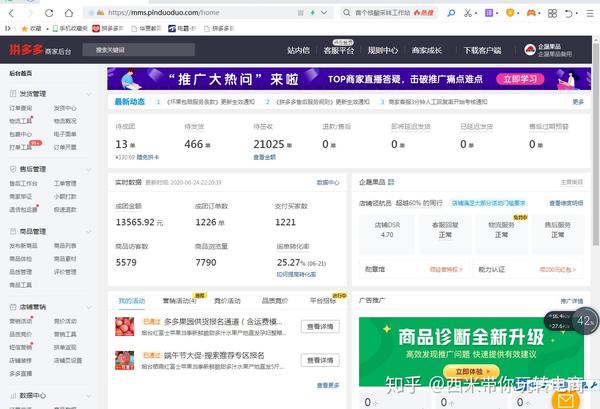Click the 拼多多 商家后台 logo
The image size is (600, 409).
coord(40,50)
